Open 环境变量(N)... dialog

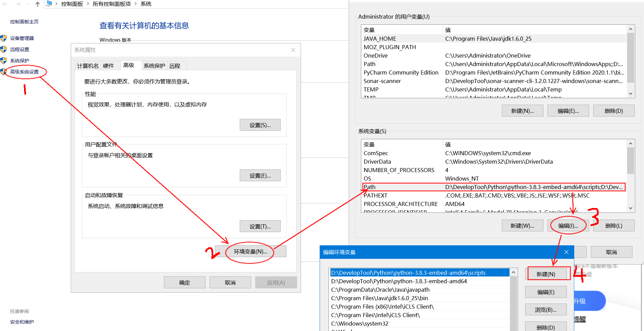tap(251, 251)
